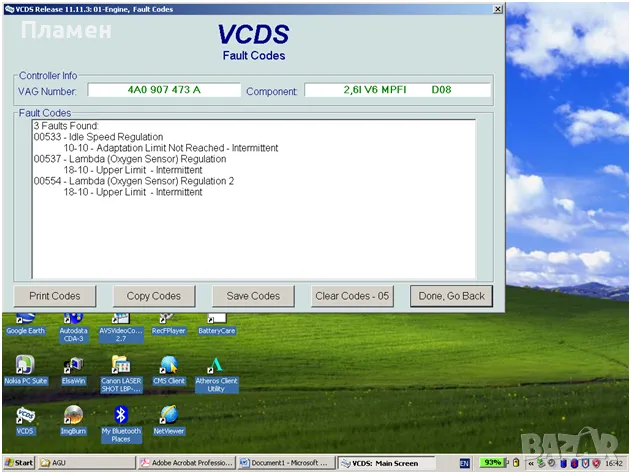Viewport: 631px width, 474px height.
Task: Open the CMS Client desktop icon
Action: point(169,365)
